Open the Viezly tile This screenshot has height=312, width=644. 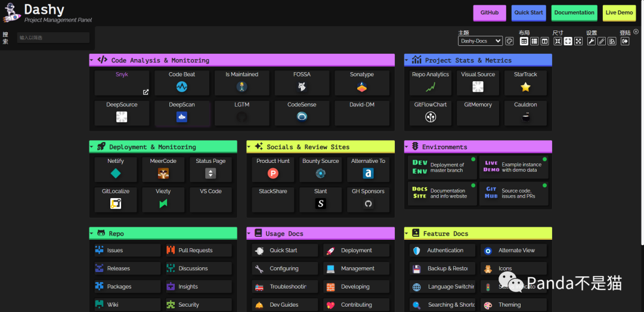point(163,200)
